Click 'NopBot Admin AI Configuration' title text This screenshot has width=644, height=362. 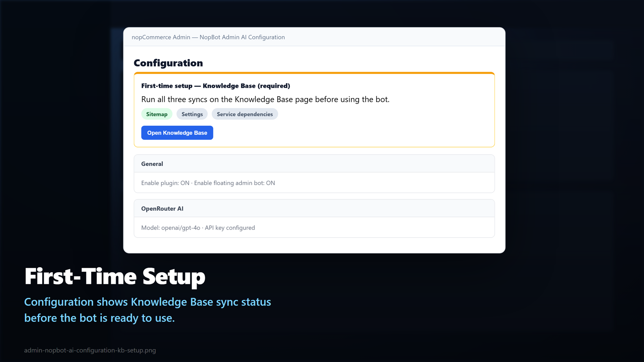[242, 37]
